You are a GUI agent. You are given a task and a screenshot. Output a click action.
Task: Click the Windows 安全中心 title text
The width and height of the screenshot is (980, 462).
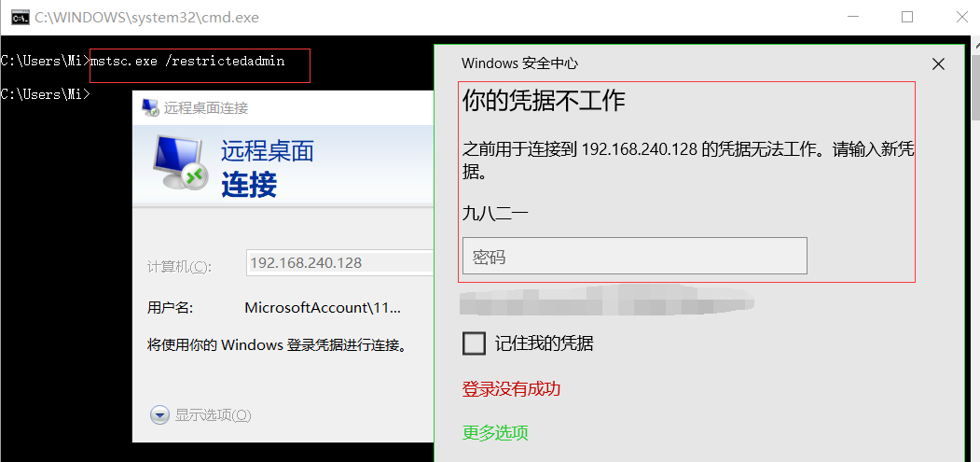519,63
